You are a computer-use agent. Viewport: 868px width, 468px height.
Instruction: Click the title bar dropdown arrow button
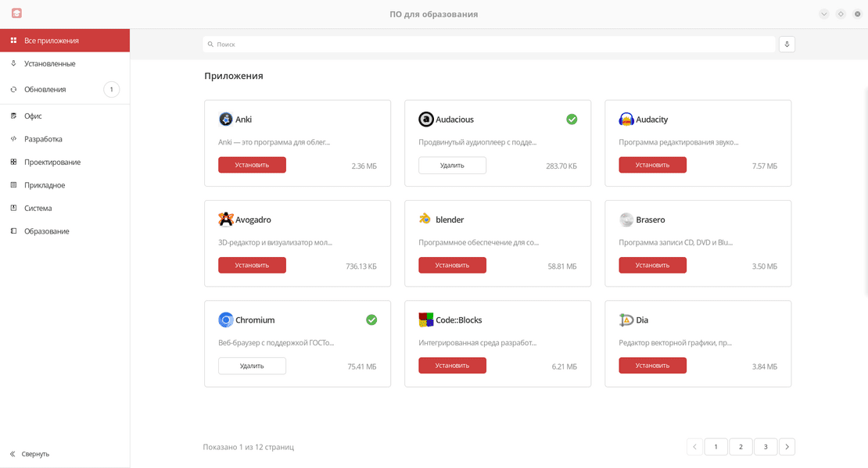[x=824, y=14]
